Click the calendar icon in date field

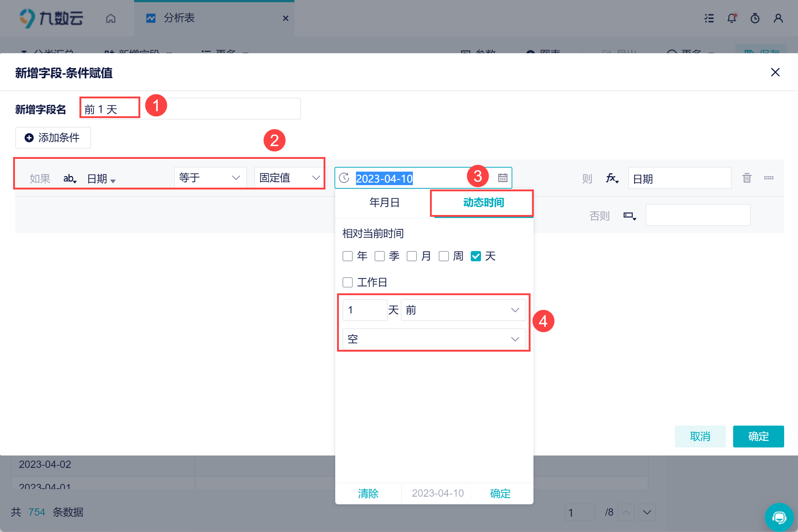pyautogui.click(x=502, y=178)
